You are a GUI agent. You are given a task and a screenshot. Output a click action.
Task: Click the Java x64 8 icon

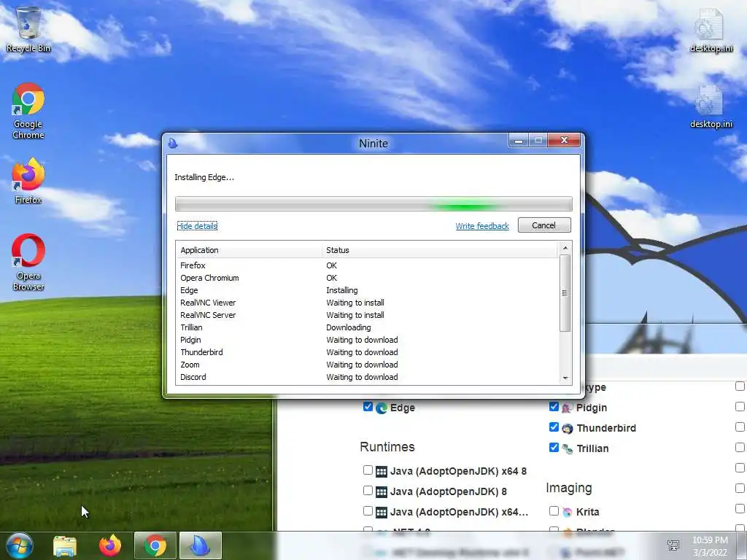(x=381, y=472)
